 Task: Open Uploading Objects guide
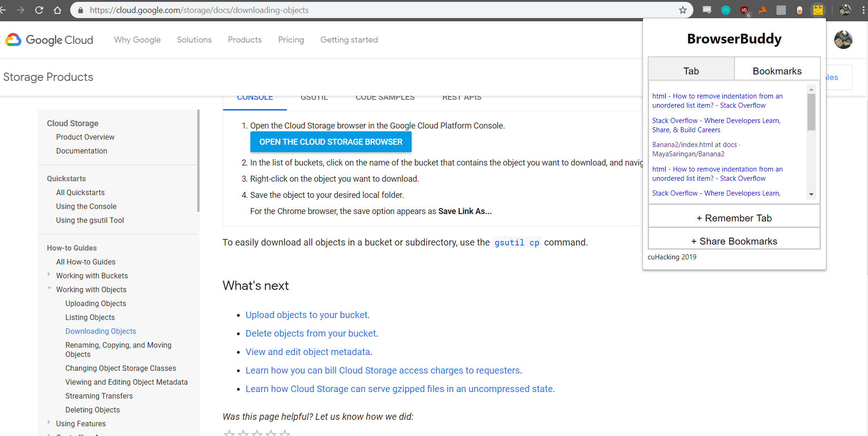click(96, 303)
